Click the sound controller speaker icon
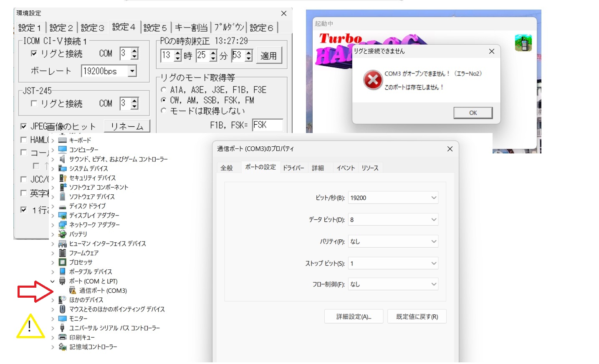 tap(63, 159)
